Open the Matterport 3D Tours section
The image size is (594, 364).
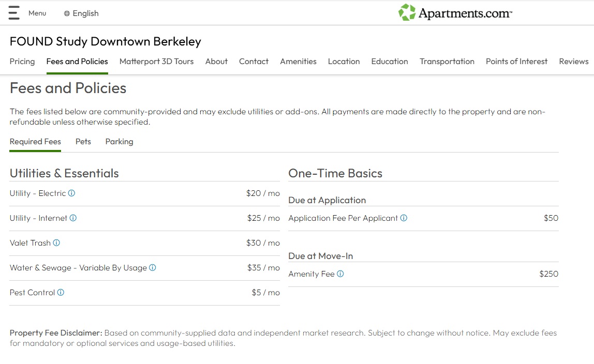(x=156, y=62)
